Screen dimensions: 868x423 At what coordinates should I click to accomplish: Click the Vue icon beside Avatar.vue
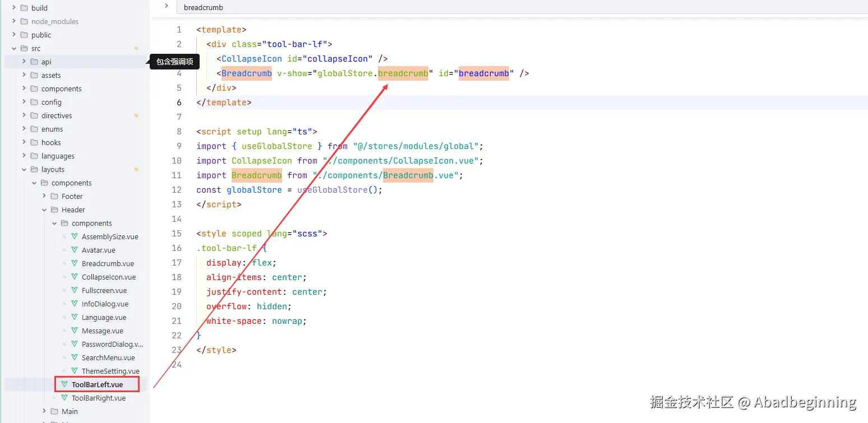tap(75, 250)
